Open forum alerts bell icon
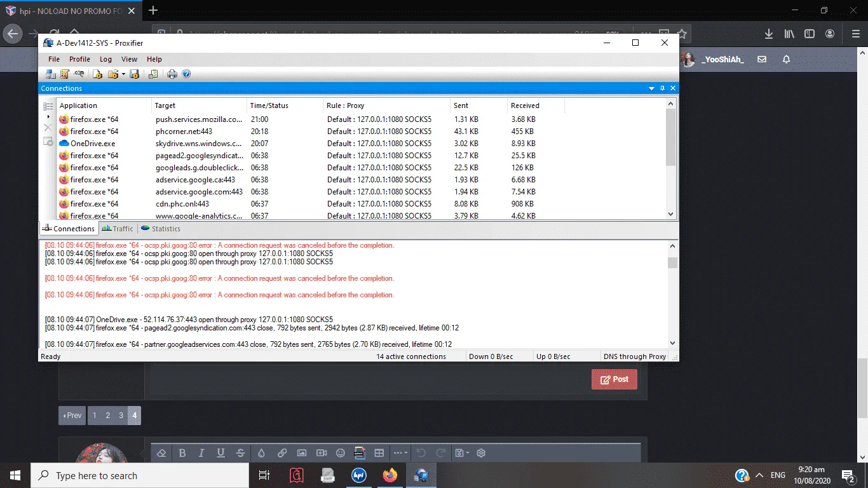The height and width of the screenshot is (488, 868). pos(786,59)
